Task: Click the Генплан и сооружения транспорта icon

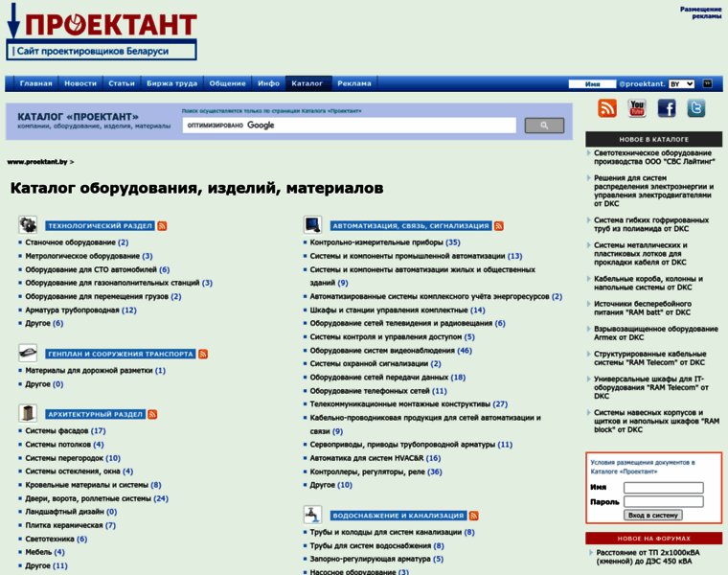Action: [28, 353]
